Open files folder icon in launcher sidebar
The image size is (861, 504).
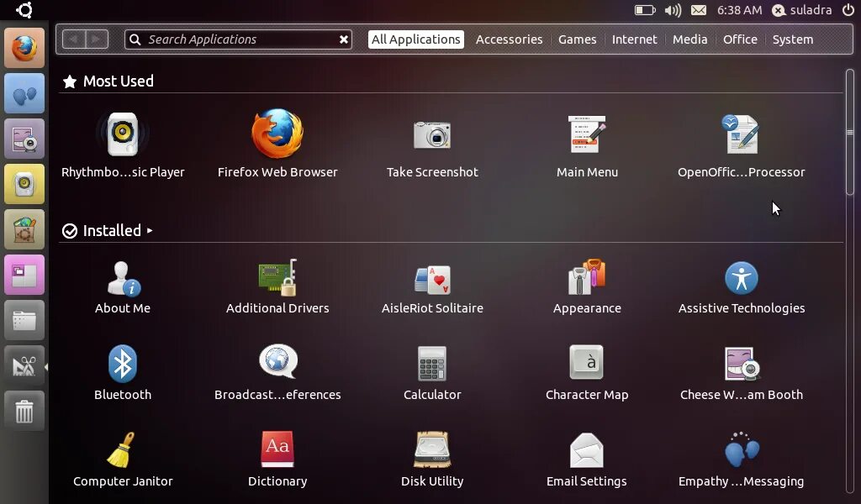[24, 320]
